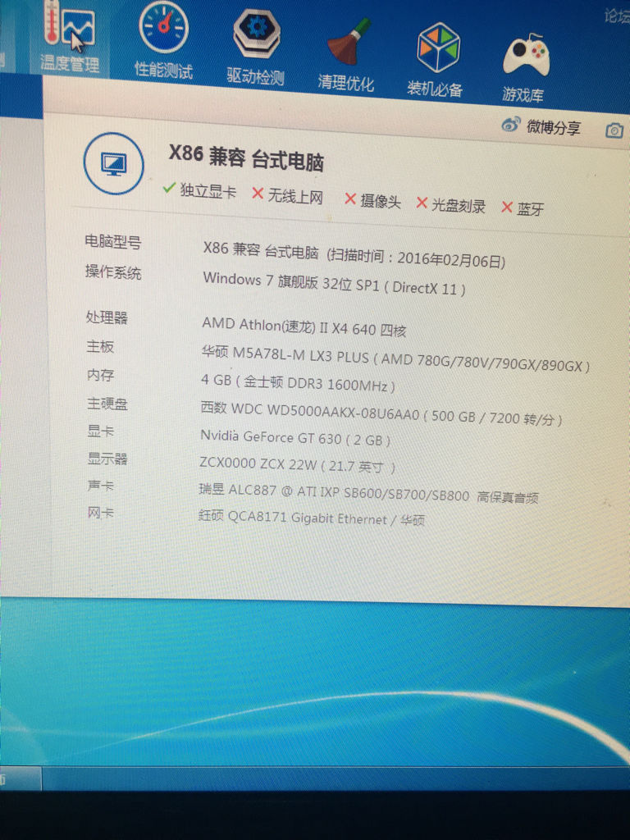Click 西数 WDC WD5000AAKX hard disk value
Image resolution: width=630 pixels, height=840 pixels.
pos(381,413)
